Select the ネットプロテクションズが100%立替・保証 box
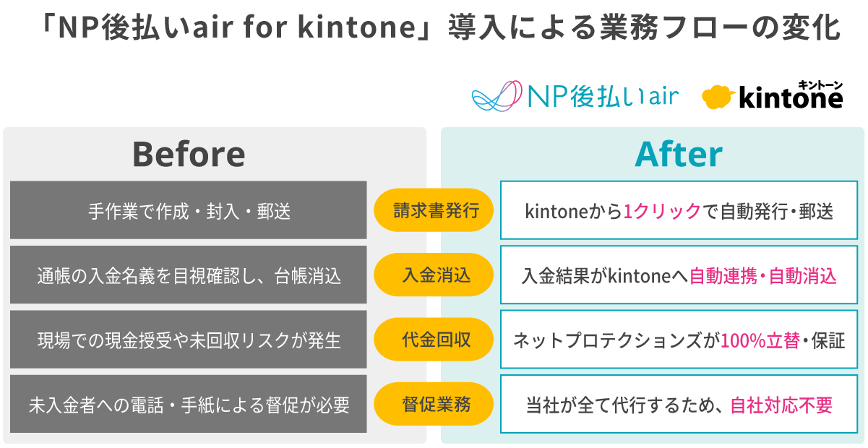868x448 pixels. [679, 340]
